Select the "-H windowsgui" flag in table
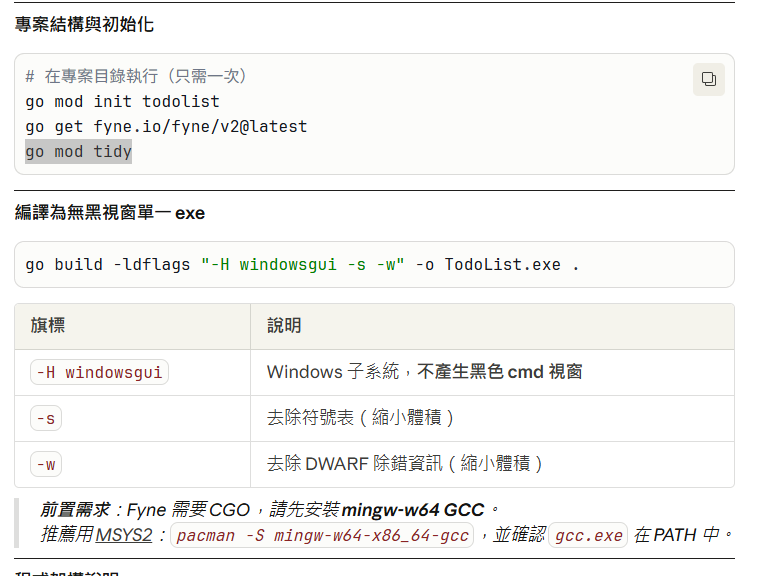 pyautogui.click(x=100, y=373)
